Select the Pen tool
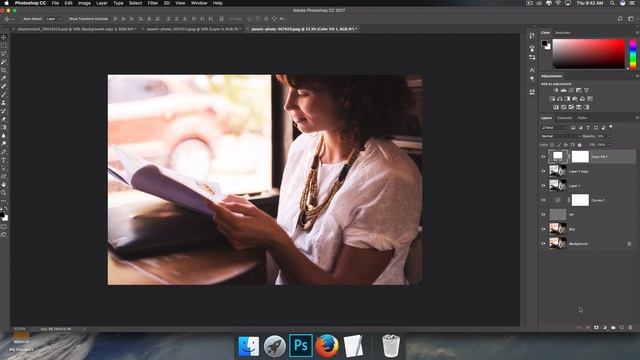This screenshot has width=640, height=360. coord(4,152)
